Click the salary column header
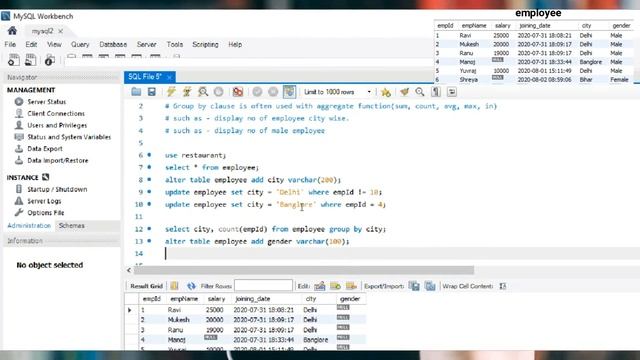 (x=216, y=299)
